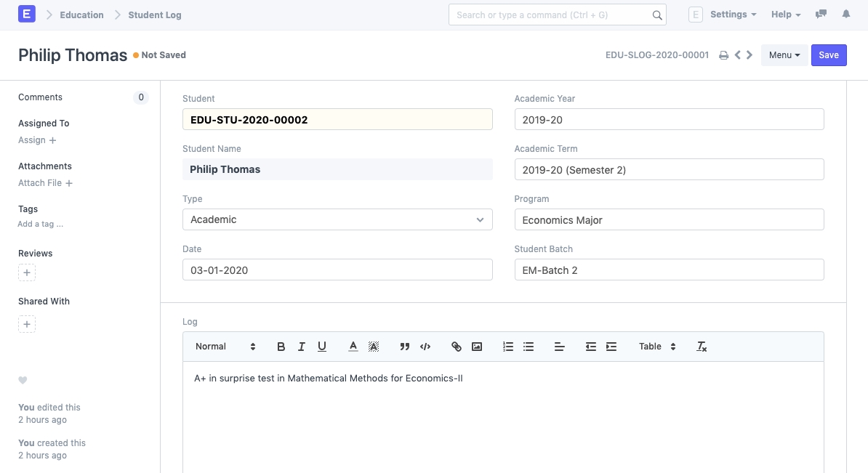Click the print icon
The width and height of the screenshot is (868, 473).
point(723,55)
